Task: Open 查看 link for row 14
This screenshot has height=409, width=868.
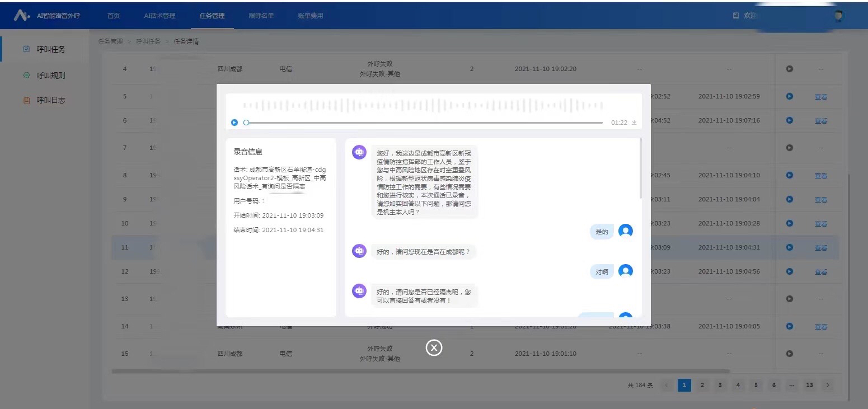Action: pos(820,327)
